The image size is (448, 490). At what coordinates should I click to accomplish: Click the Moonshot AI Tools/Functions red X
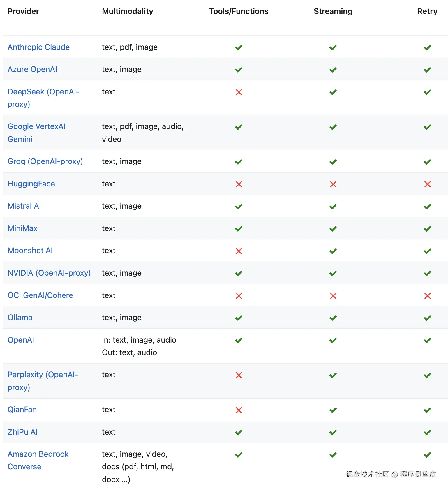[x=239, y=251]
